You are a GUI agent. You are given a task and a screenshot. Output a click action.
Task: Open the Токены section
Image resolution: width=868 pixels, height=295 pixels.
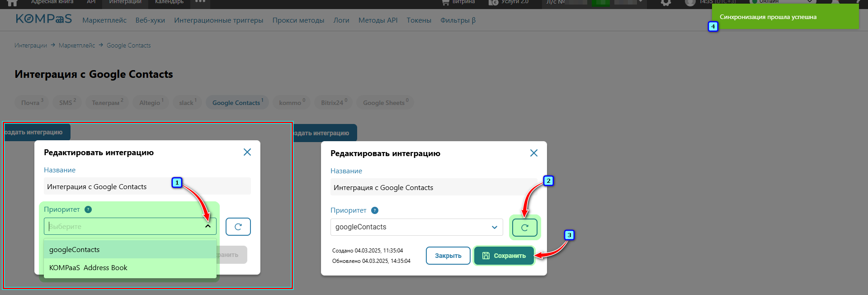[x=419, y=20]
